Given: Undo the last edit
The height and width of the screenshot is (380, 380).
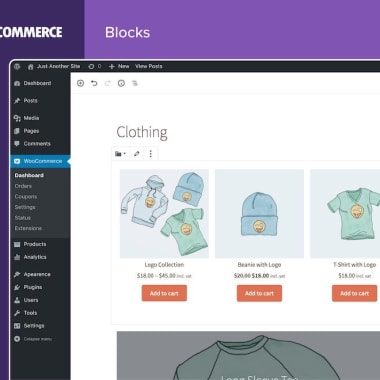Looking at the screenshot, I should [x=94, y=83].
